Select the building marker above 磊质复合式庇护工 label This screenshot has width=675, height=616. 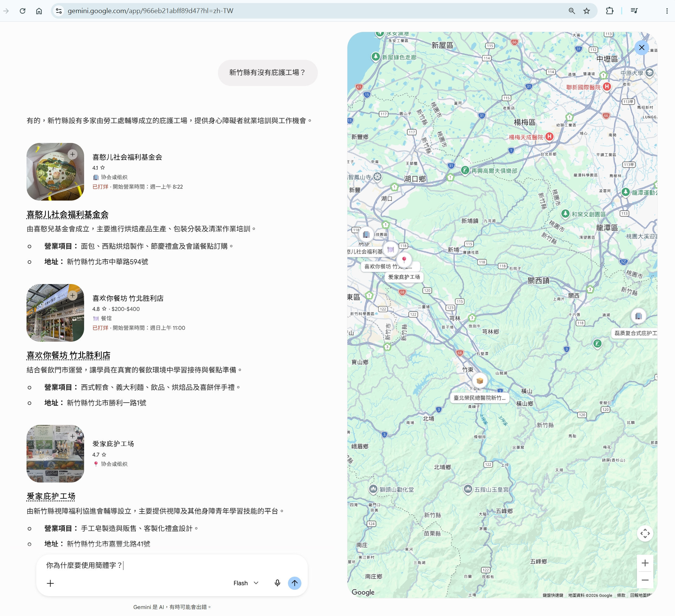pyautogui.click(x=638, y=316)
